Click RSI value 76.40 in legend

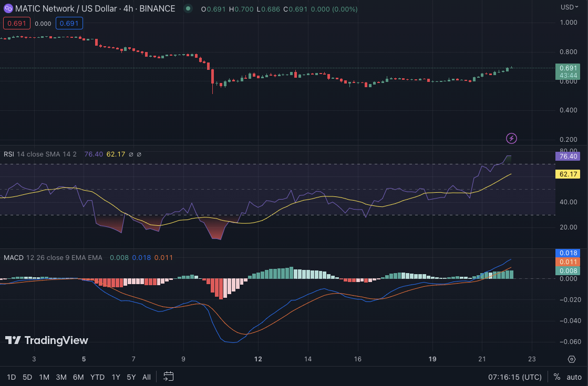pyautogui.click(x=94, y=154)
